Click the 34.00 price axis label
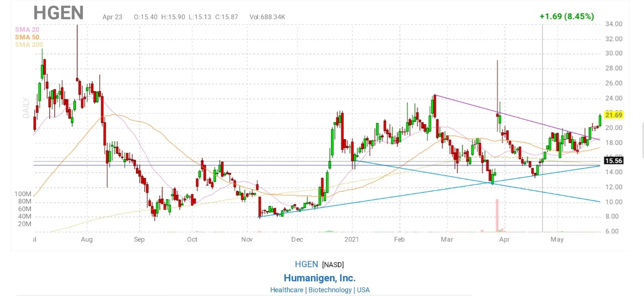The width and height of the screenshot is (644, 296). pyautogui.click(x=614, y=24)
